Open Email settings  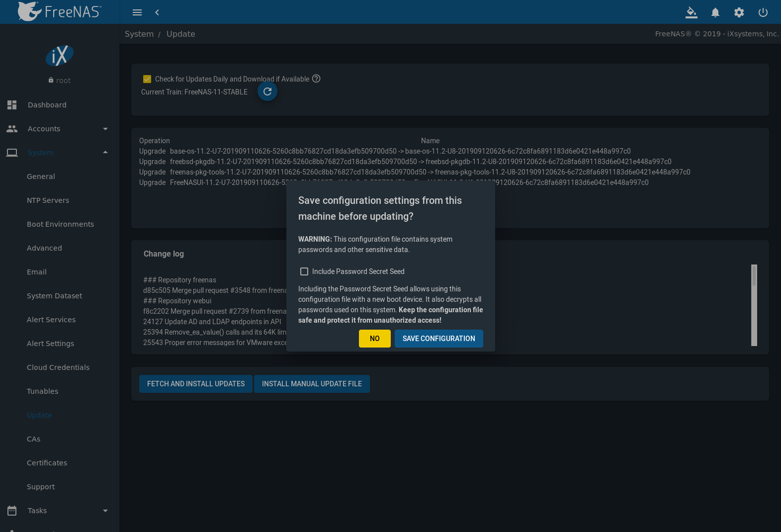(x=36, y=272)
